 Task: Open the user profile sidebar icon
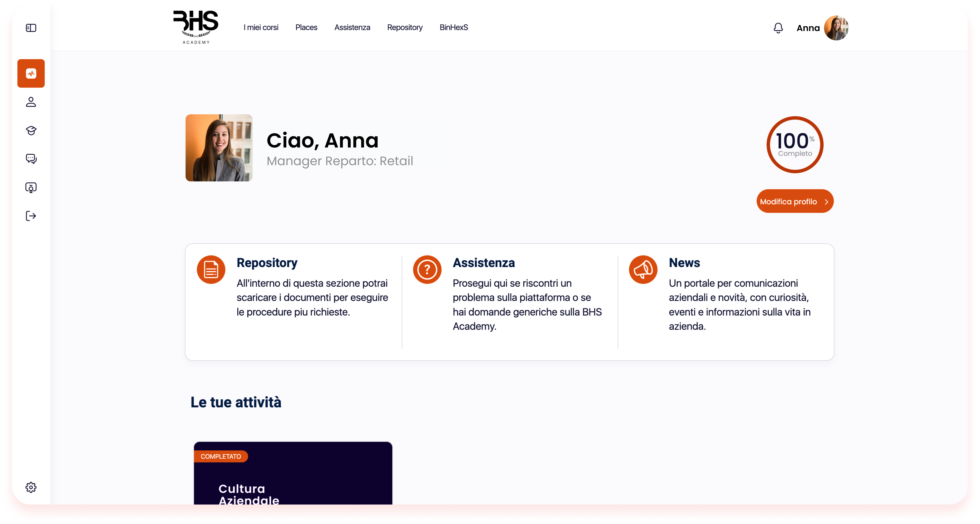(x=31, y=102)
